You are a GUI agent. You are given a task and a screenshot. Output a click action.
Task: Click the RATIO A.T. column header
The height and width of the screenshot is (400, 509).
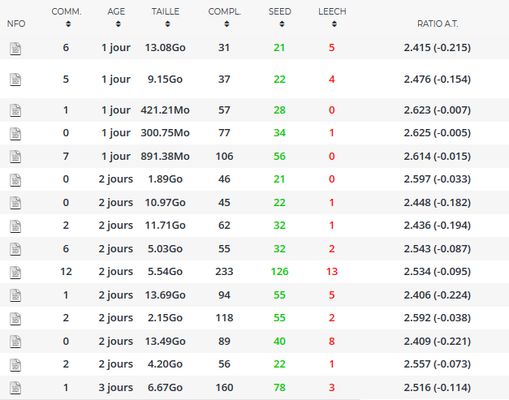437,24
